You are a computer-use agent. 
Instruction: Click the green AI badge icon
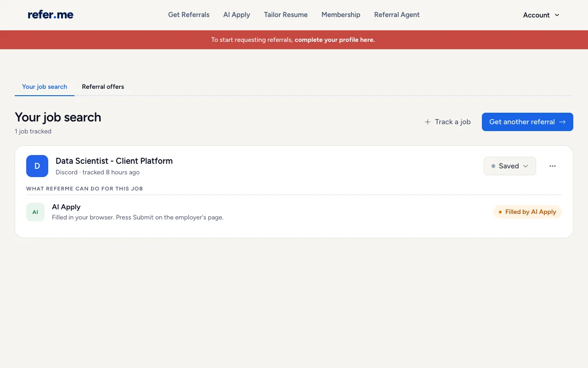point(35,212)
